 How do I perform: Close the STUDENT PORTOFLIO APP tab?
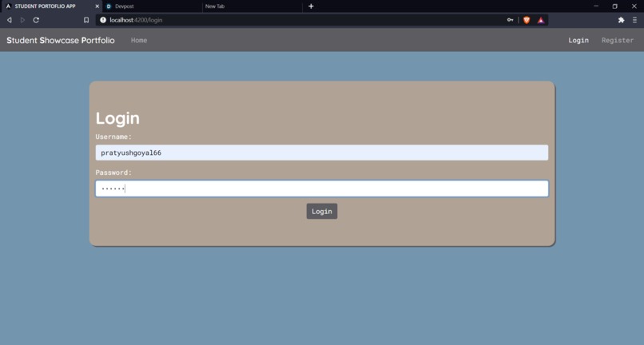pyautogui.click(x=97, y=6)
